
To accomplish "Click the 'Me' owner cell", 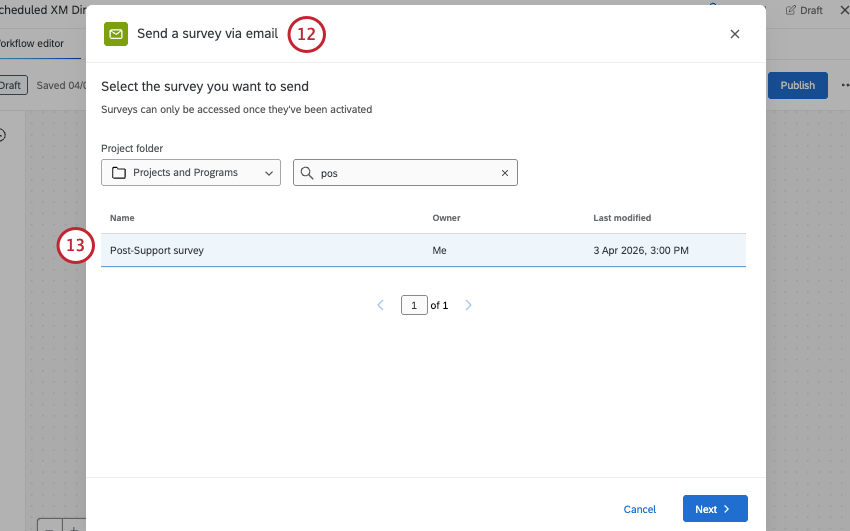I will pyautogui.click(x=439, y=250).
